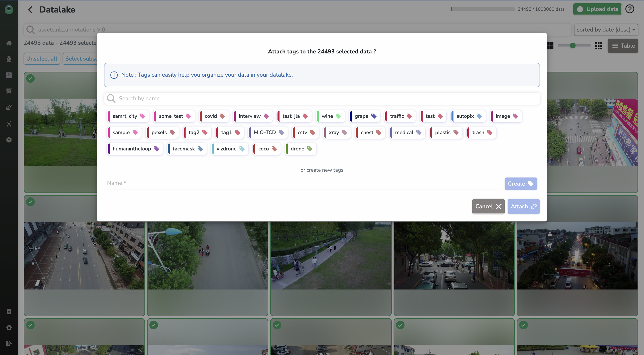
Task: Click the logout icon in sidebar
Action: (x=9, y=344)
